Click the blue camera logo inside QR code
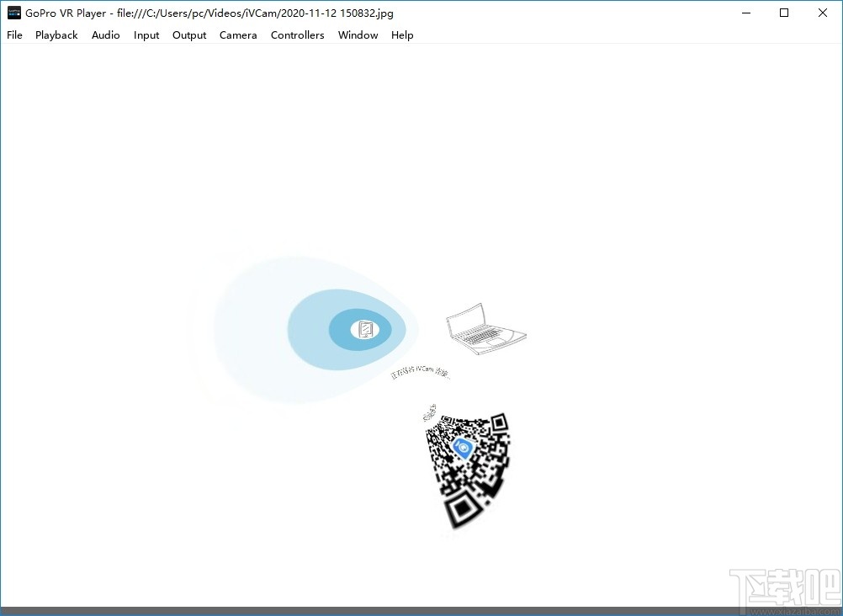The image size is (843, 616). [463, 448]
